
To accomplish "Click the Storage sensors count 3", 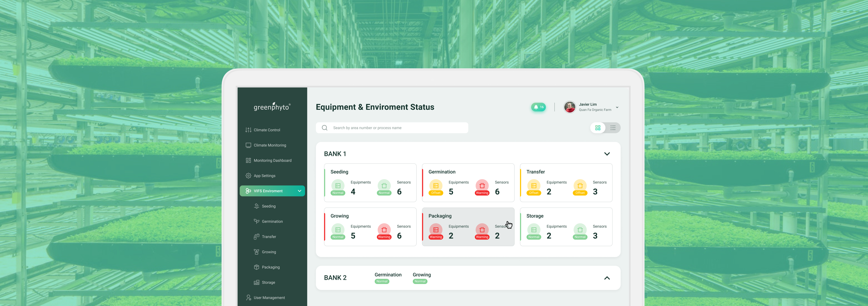I will pos(595,236).
